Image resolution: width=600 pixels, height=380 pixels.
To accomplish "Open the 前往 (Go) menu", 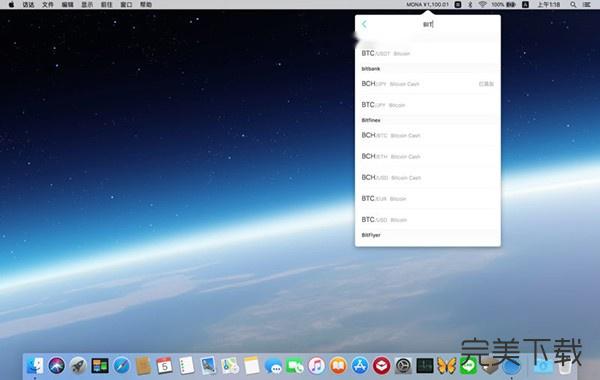I will point(106,5).
